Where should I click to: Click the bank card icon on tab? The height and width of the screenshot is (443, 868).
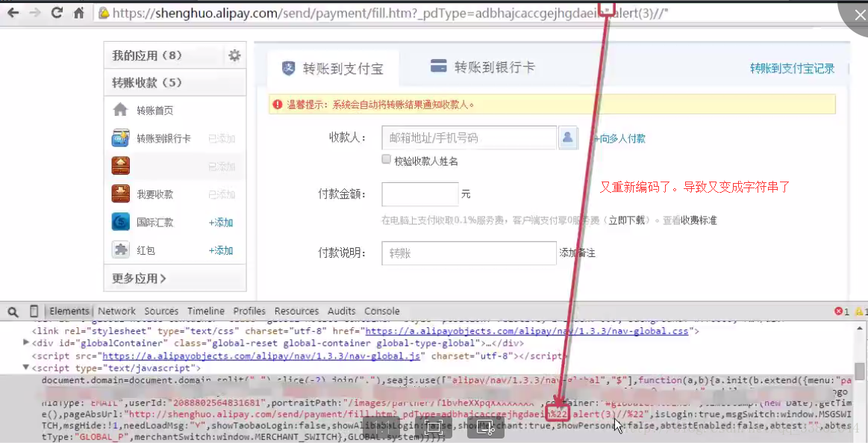438,66
